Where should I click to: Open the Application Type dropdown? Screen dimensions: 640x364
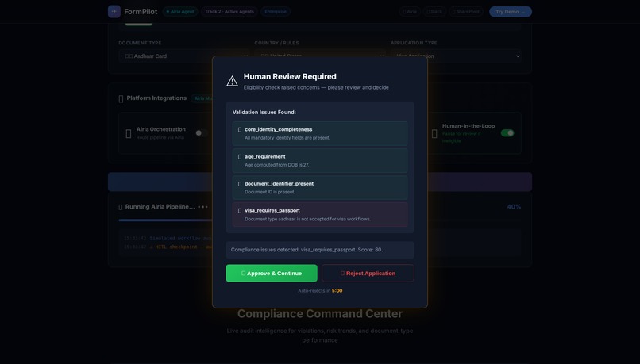click(x=456, y=56)
